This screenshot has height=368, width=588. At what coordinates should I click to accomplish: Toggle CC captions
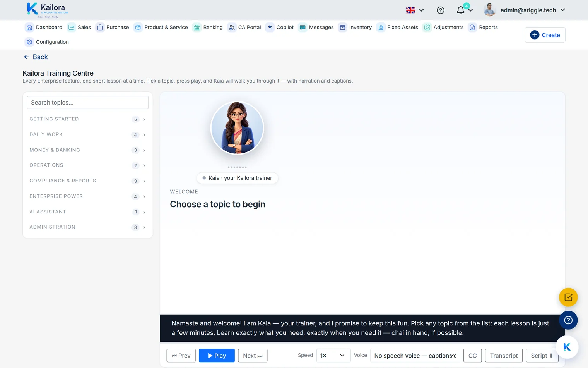pyautogui.click(x=473, y=356)
